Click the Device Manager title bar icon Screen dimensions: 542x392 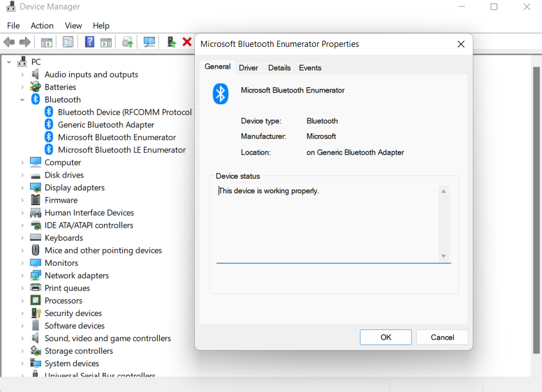tap(11, 6)
